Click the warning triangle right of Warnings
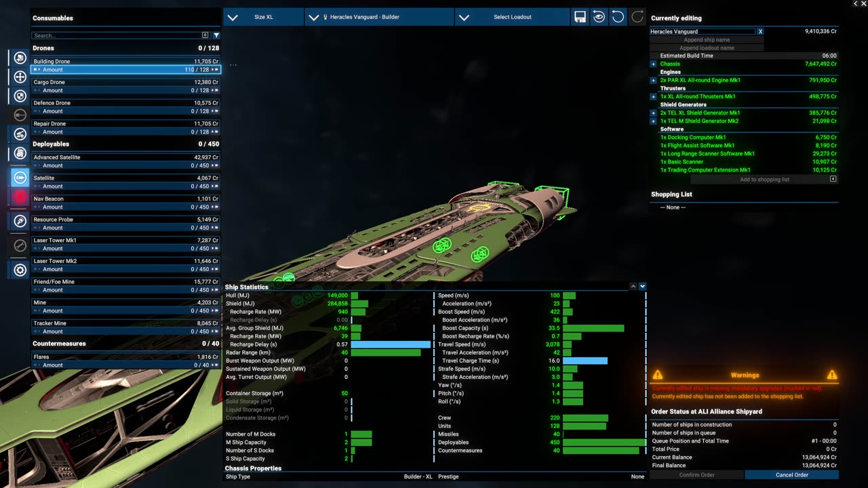 (x=832, y=375)
